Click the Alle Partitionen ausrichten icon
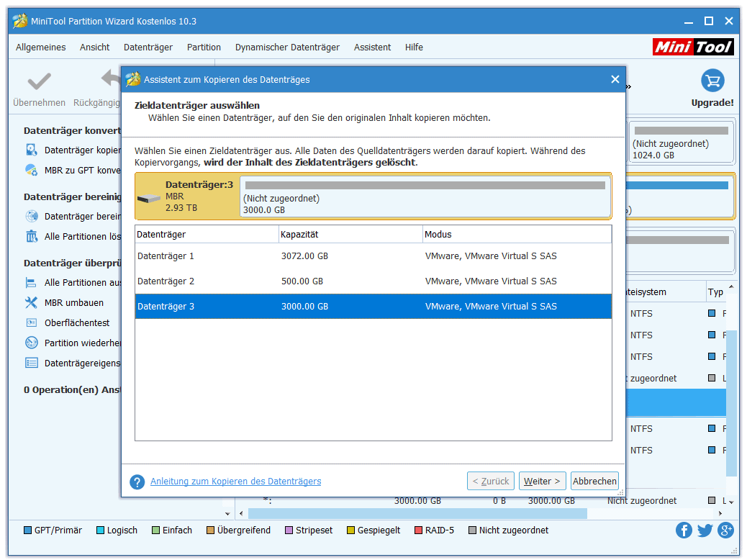Image resolution: width=747 pixels, height=560 pixels. (x=32, y=283)
